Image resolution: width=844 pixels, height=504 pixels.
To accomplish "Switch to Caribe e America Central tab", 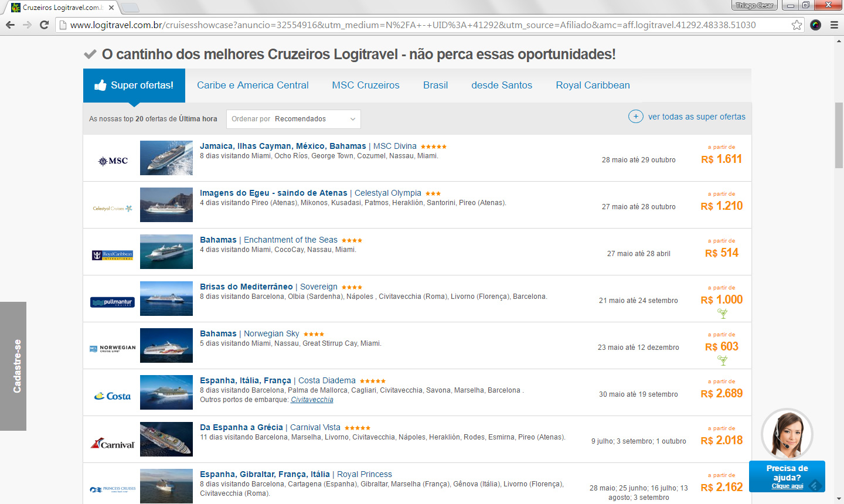I will pyautogui.click(x=253, y=85).
